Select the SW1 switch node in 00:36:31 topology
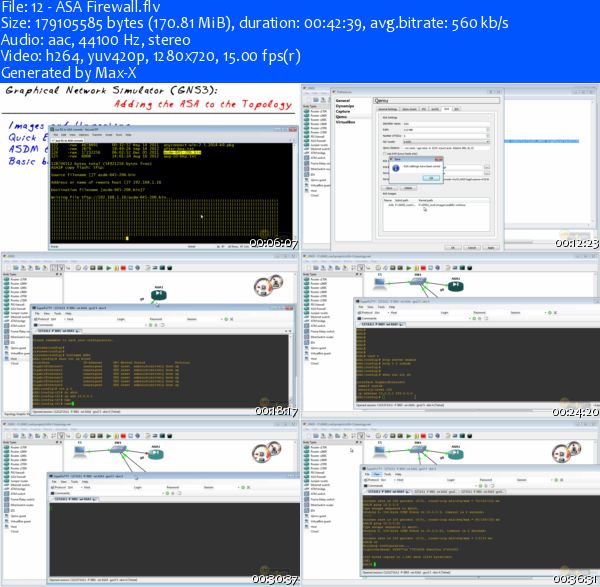This screenshot has height=587, width=600. pos(417,450)
